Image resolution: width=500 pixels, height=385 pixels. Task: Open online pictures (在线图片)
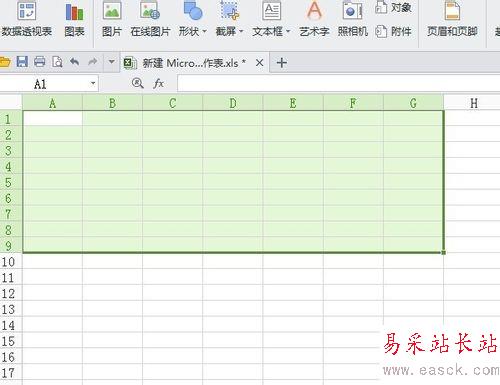150,19
